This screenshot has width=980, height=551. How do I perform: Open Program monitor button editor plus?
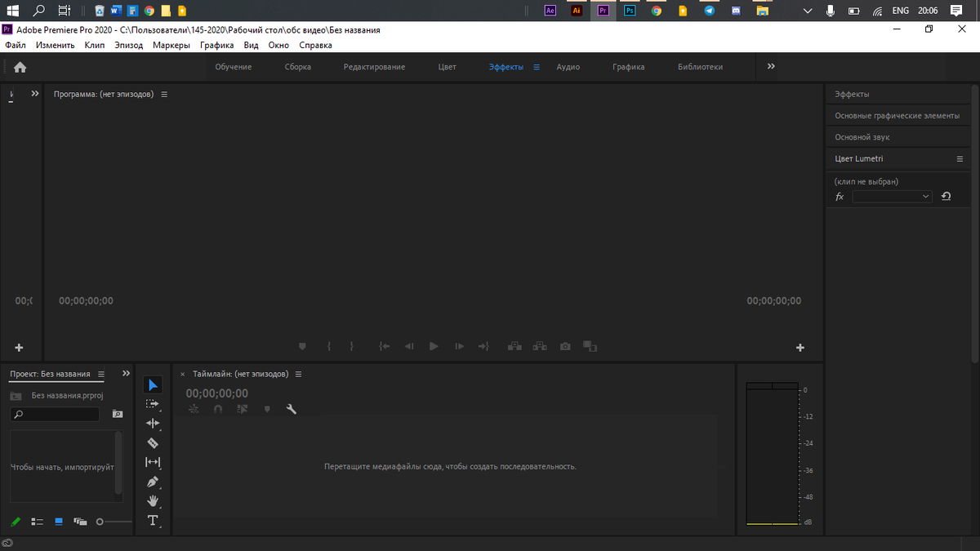click(x=800, y=348)
